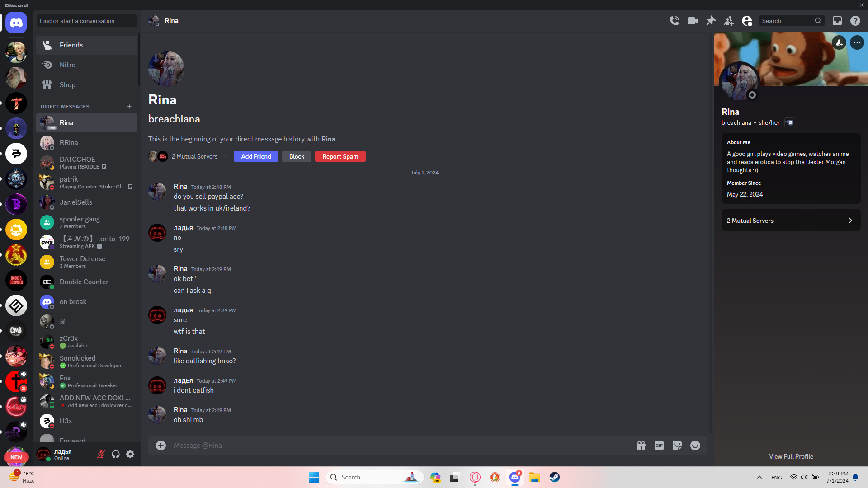Screen dimensions: 868x488
Task: Open the spoofer gang group chat
Action: [87, 222]
